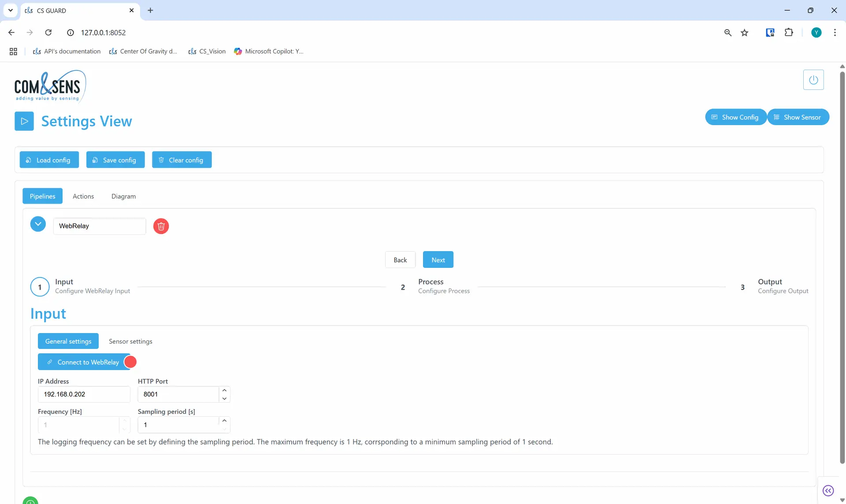Open the Sensor settings tab

click(x=130, y=341)
